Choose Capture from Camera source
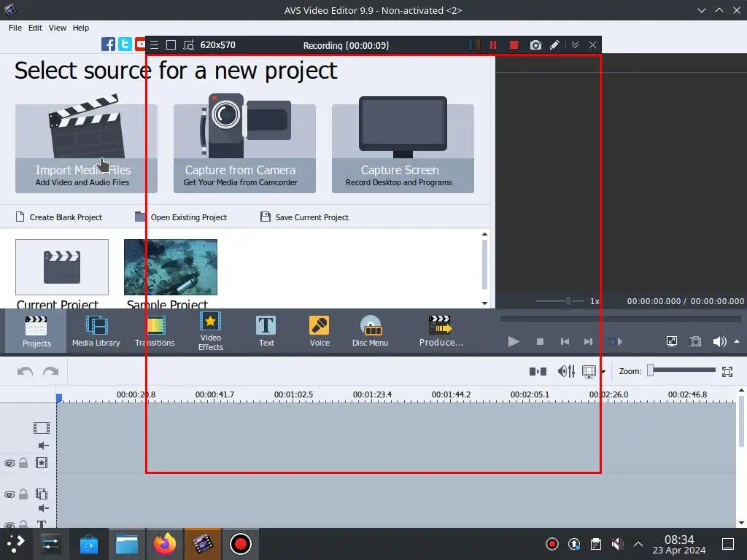The height and width of the screenshot is (560, 747). tap(244, 149)
